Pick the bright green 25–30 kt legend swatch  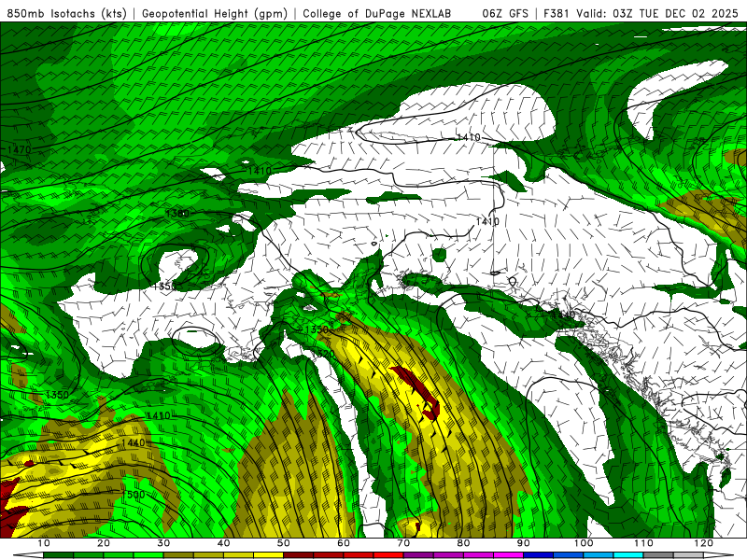tap(148, 555)
